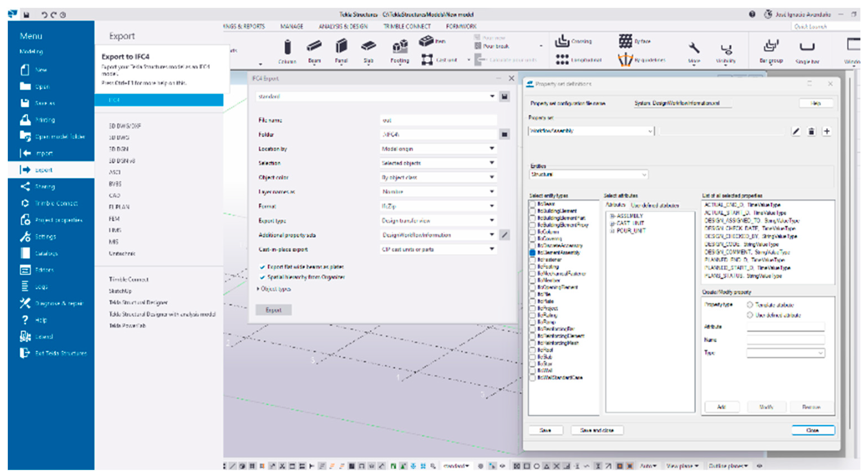Image resolution: width=868 pixels, height=476 pixels.
Task: Select the Template attribute radio button
Action: 750,305
